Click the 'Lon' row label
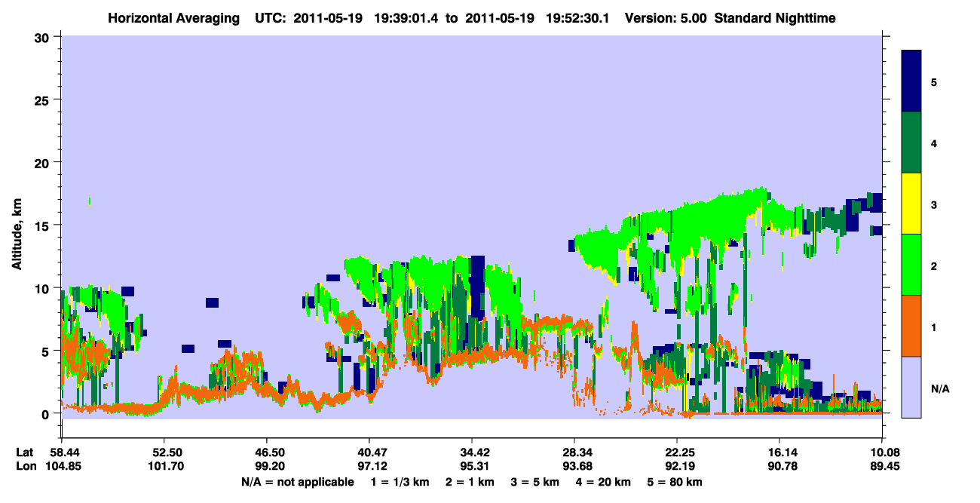The image size is (980, 503). click(25, 466)
